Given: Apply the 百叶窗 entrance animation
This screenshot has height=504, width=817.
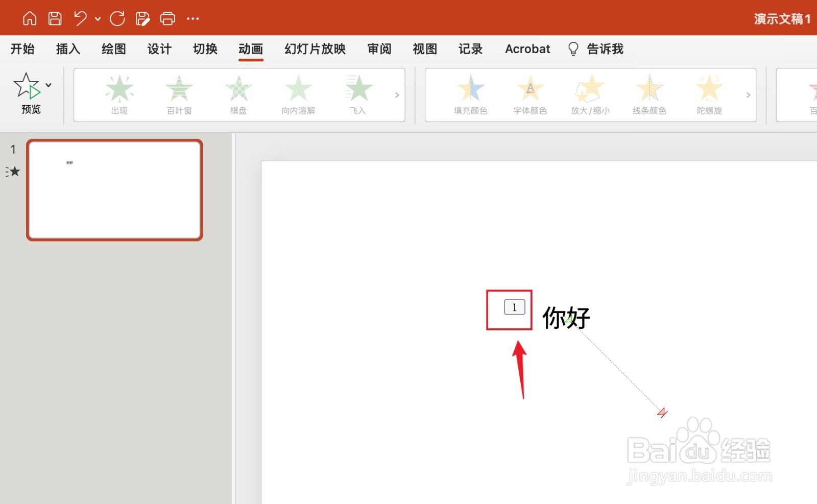Looking at the screenshot, I should (179, 95).
